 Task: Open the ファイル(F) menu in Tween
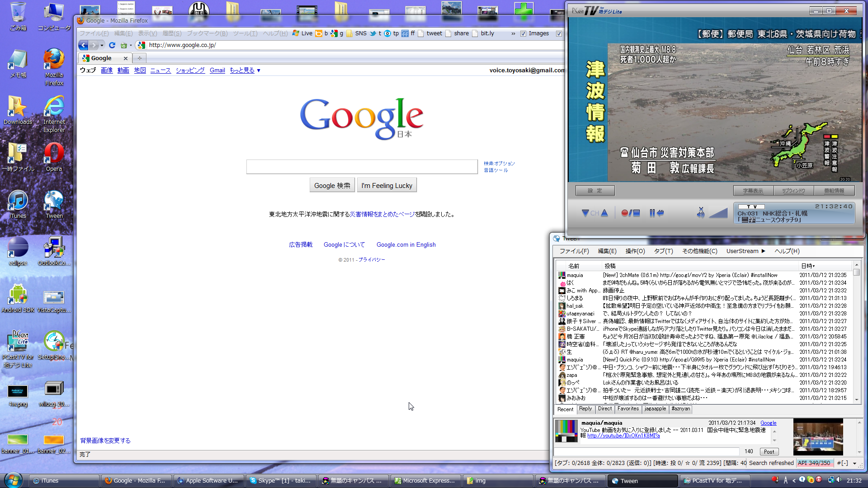click(x=574, y=251)
